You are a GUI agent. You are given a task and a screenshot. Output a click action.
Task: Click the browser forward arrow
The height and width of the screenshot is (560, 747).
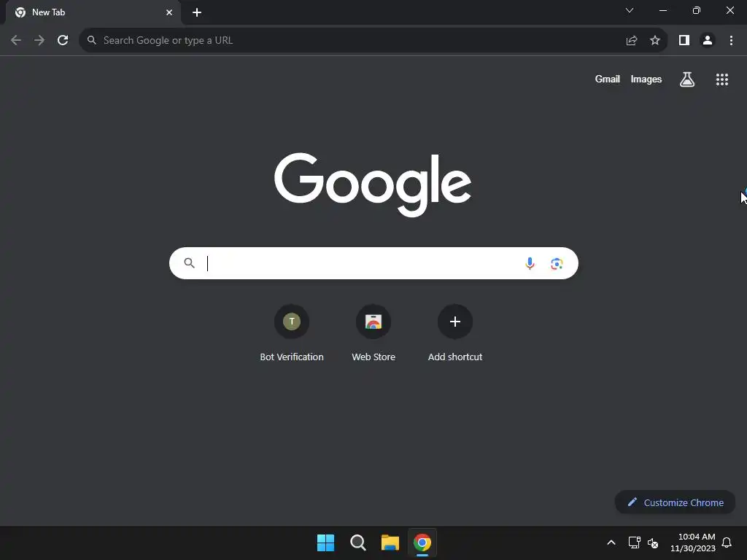(x=39, y=41)
